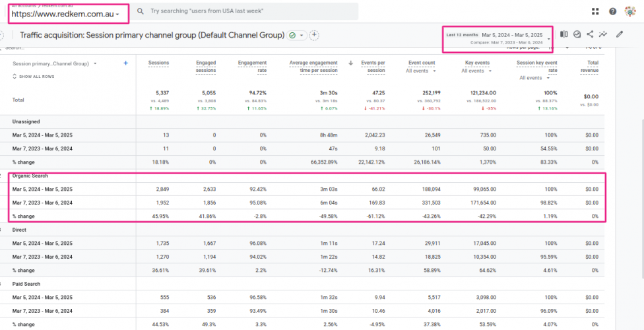Sort by Engaged sessions column header
The height and width of the screenshot is (330, 644).
(206, 67)
